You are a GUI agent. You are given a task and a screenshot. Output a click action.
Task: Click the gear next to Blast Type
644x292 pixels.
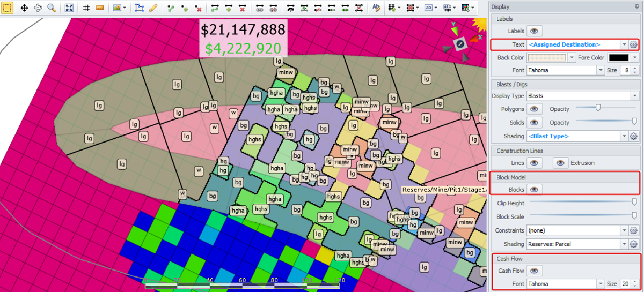click(633, 136)
